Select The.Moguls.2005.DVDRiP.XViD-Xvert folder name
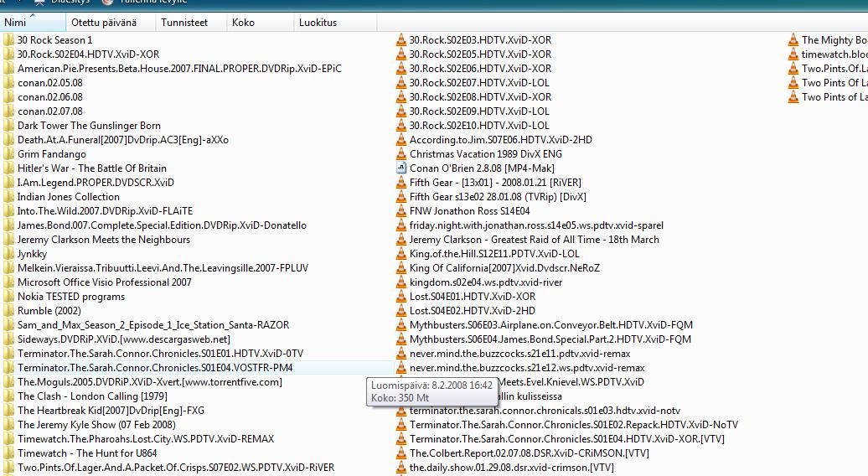The height and width of the screenshot is (476, 868). click(149, 382)
